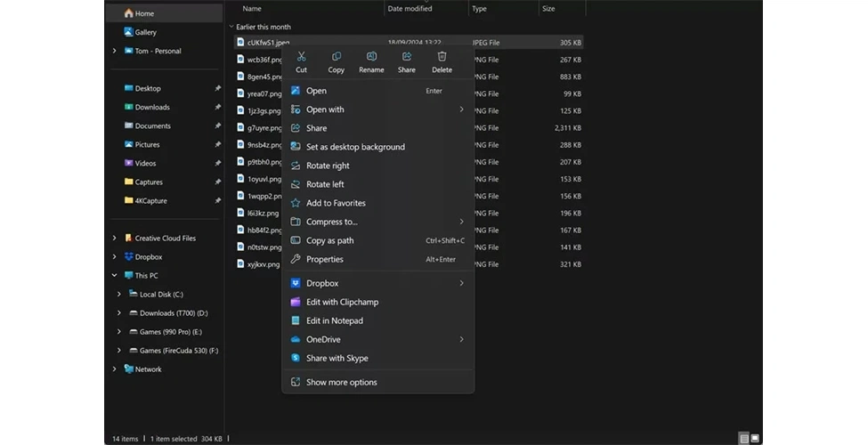The height and width of the screenshot is (445, 868).
Task: Collapse This PC tree node
Action: tap(115, 275)
